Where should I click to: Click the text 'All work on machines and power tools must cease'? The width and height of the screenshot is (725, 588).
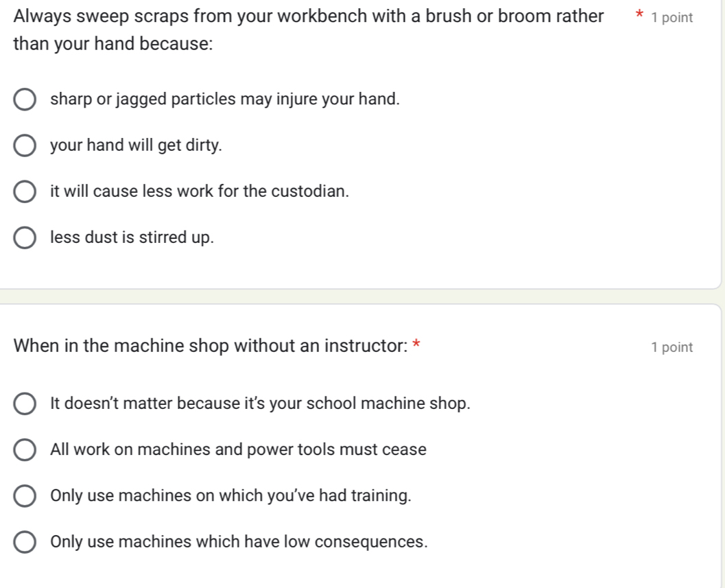coord(238,450)
